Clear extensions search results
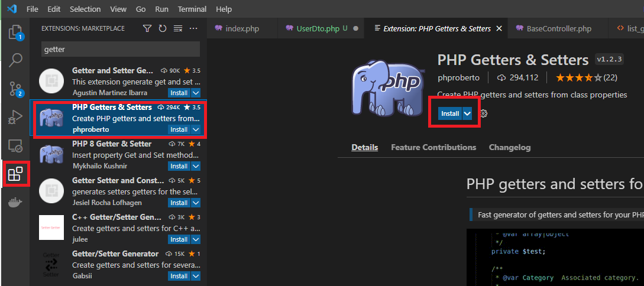644x286 pixels. tap(178, 28)
